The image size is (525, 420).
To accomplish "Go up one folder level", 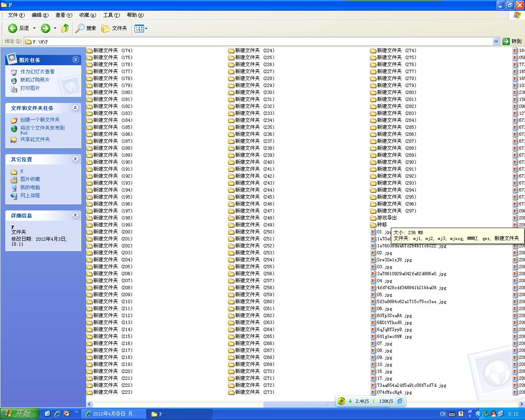I will 65,28.
